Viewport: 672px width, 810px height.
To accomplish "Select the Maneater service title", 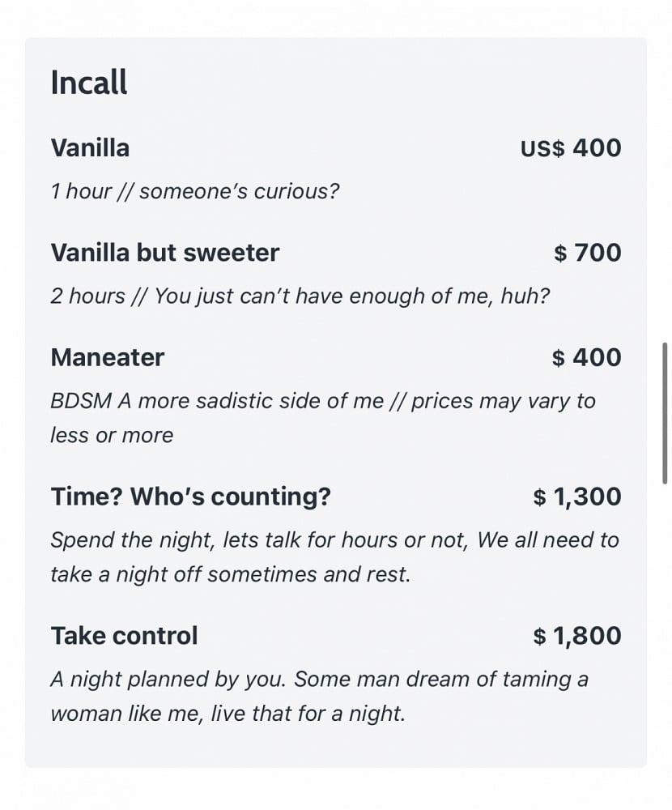I will (108, 357).
